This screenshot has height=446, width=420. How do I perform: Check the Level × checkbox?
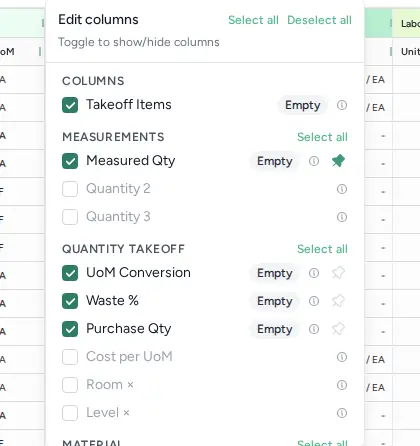tap(70, 413)
